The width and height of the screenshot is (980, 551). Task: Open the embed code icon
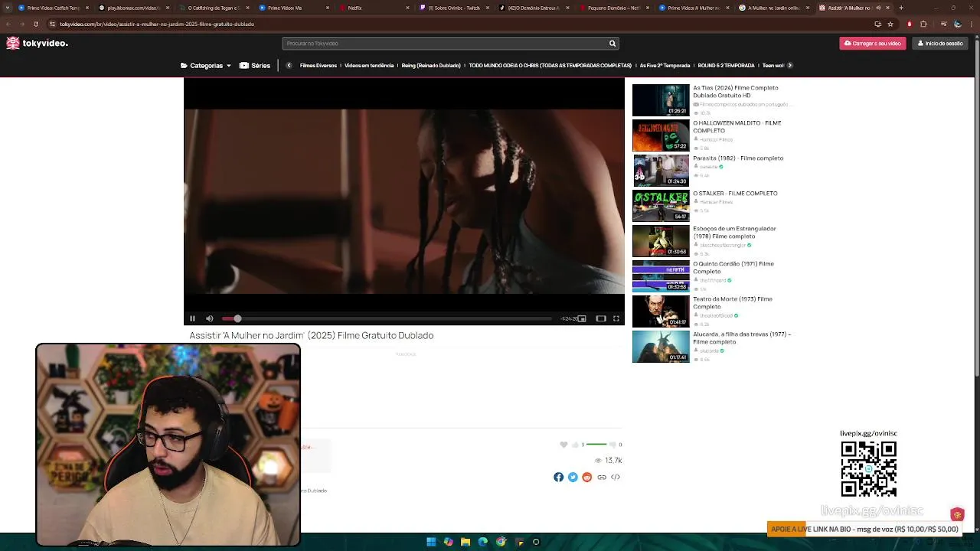(616, 478)
